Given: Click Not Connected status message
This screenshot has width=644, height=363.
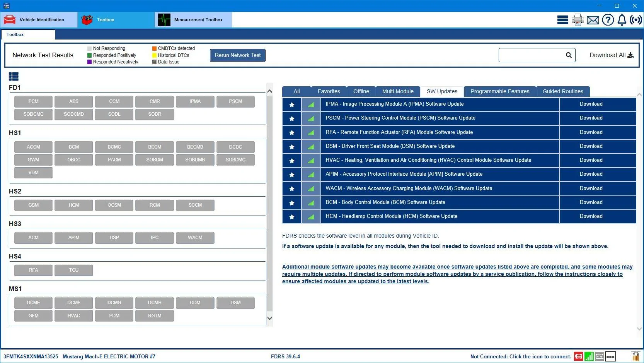Looking at the screenshot, I should tap(521, 357).
